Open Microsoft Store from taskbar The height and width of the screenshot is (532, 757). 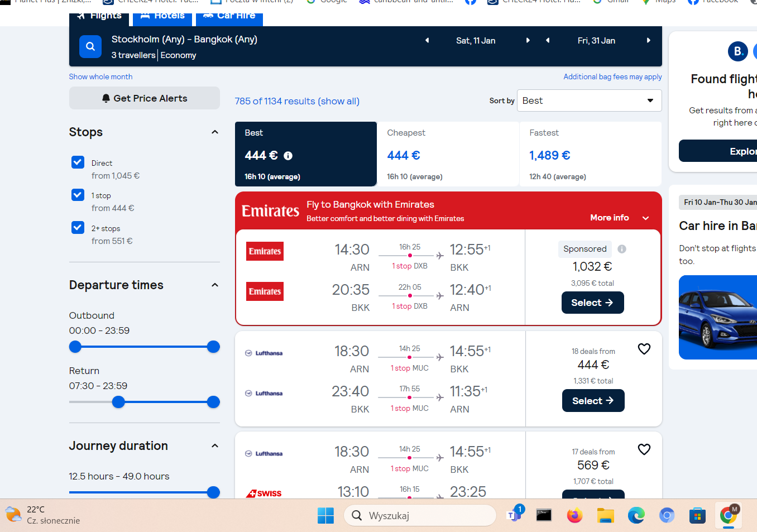(697, 515)
